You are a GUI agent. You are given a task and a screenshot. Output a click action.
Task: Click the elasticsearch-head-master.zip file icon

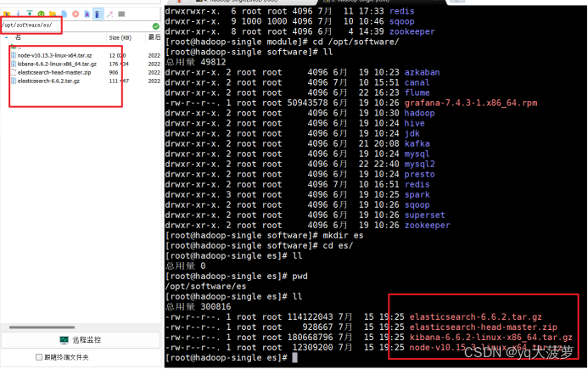14,72
